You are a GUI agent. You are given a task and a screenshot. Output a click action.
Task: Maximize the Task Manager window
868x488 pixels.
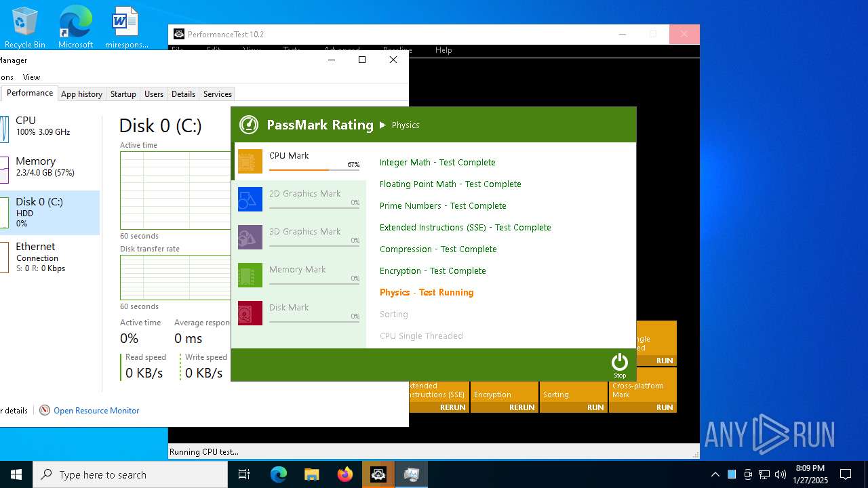coord(362,60)
